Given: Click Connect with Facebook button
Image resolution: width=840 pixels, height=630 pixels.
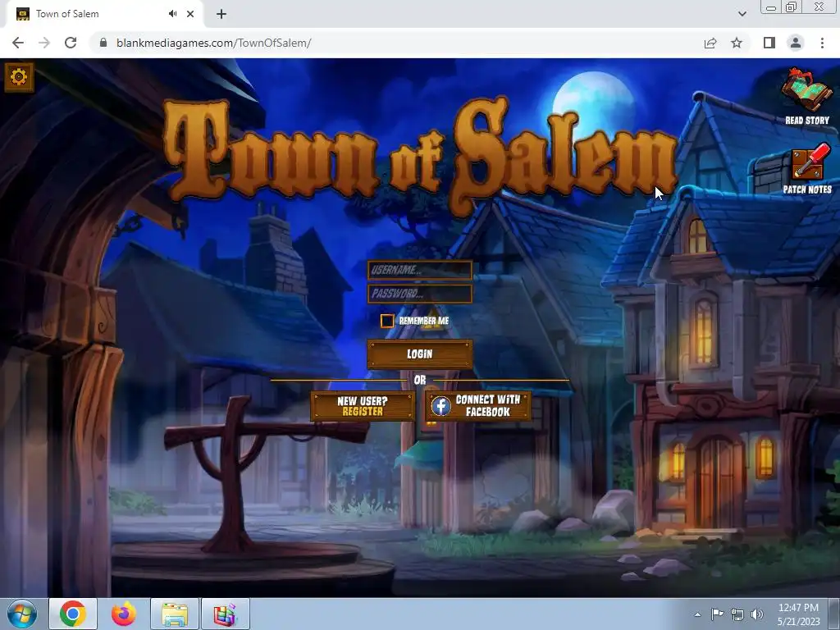Looking at the screenshot, I should coord(478,406).
